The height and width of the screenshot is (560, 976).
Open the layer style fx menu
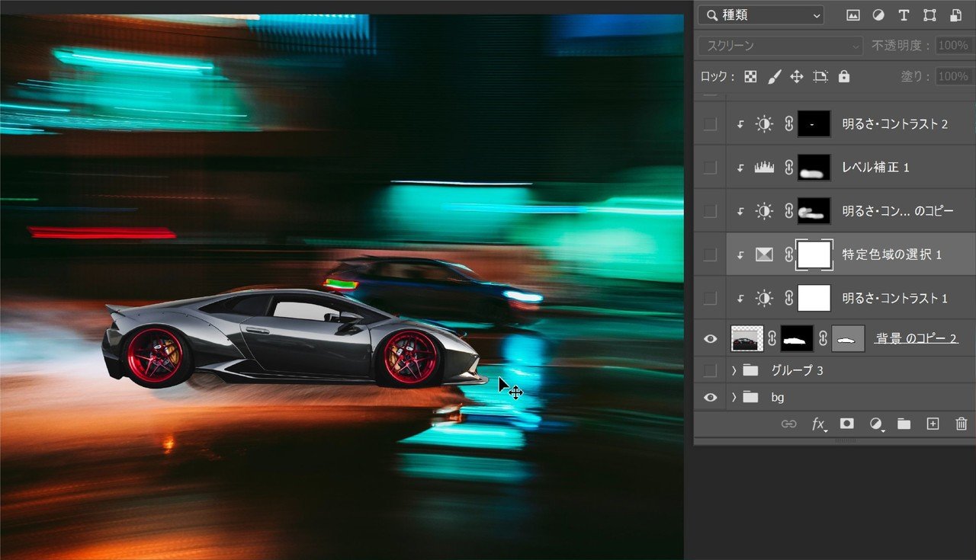pos(818,424)
